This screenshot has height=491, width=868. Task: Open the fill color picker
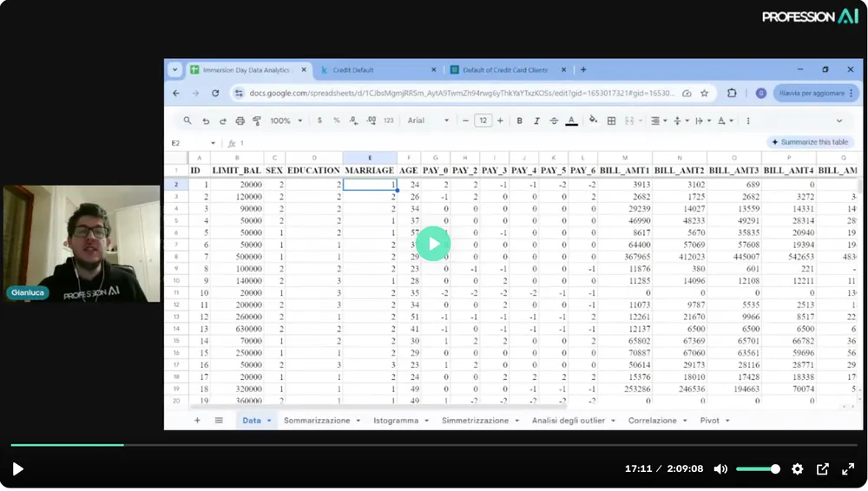click(x=593, y=120)
